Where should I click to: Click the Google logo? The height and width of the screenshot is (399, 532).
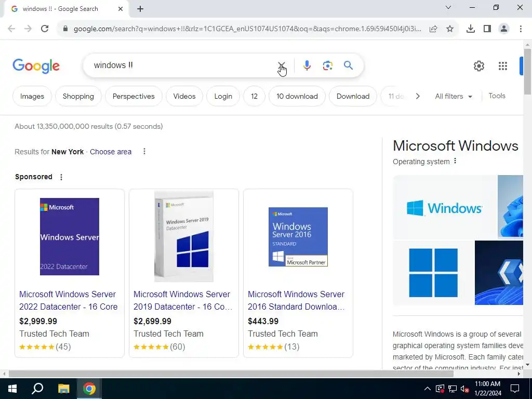[x=36, y=66]
